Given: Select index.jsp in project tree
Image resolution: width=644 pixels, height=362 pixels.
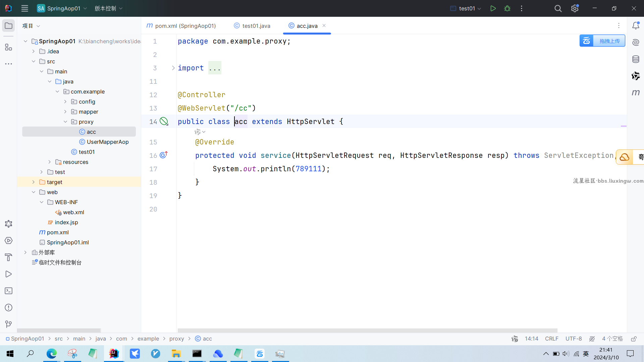Looking at the screenshot, I should [x=63, y=222].
